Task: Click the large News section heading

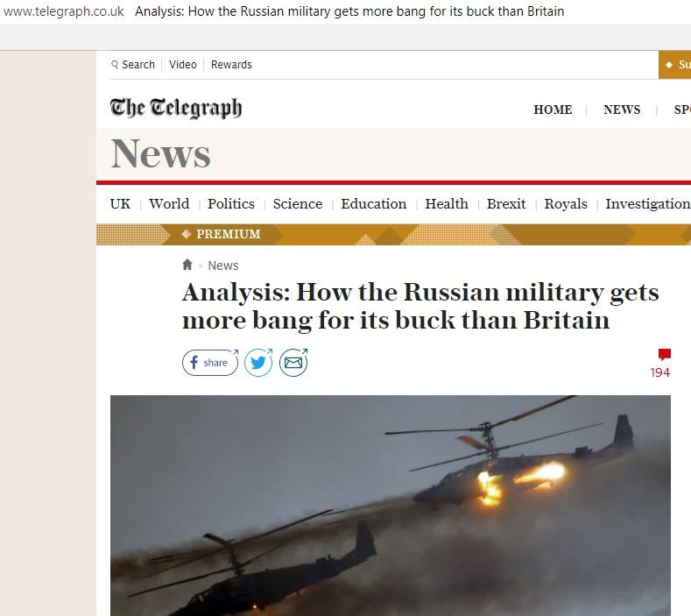Action: tap(161, 153)
